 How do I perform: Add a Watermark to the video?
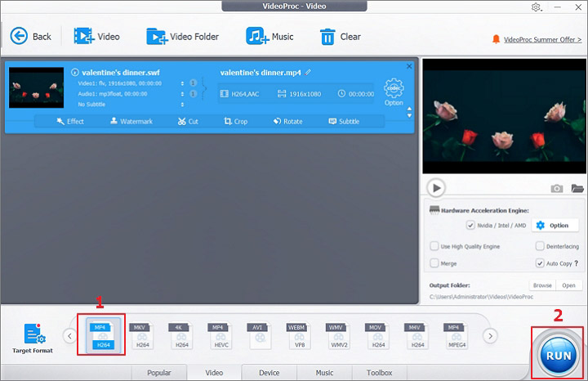click(x=131, y=121)
